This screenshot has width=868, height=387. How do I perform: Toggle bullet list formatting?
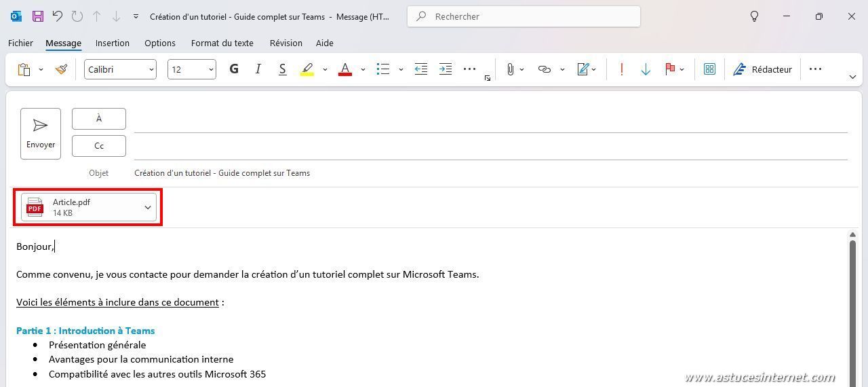click(383, 69)
